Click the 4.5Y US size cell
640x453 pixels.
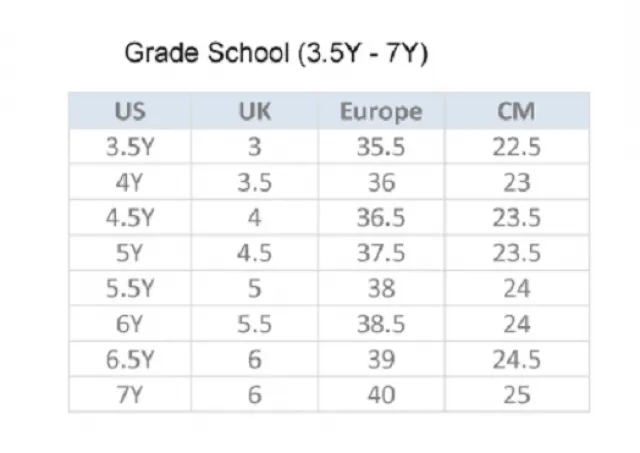coord(130,218)
